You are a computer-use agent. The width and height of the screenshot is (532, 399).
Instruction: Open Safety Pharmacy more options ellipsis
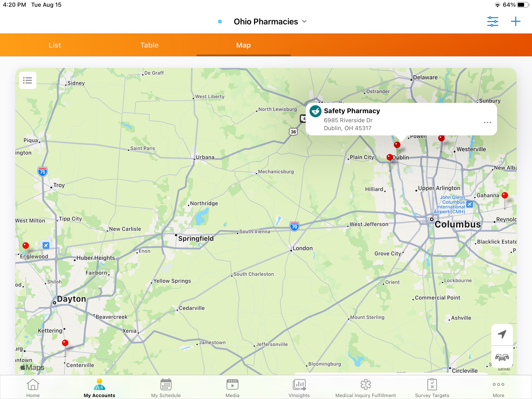point(487,122)
